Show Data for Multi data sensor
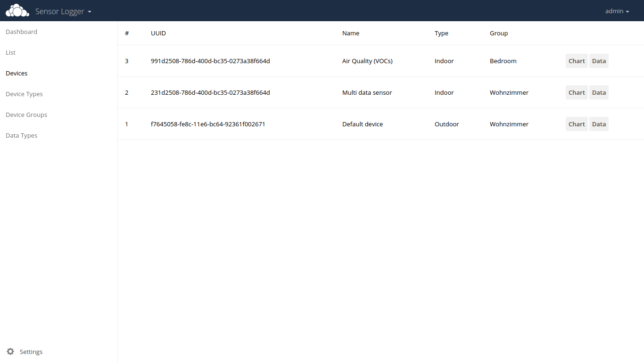Screen dimensions: 644x362 [599, 92]
